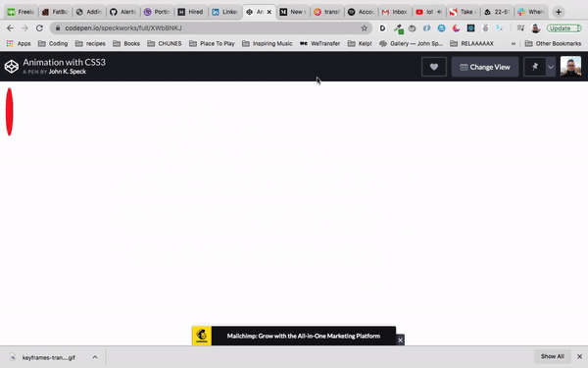The image size is (588, 368).
Task: Click the Mailchimp logo in the ad
Action: click(202, 336)
